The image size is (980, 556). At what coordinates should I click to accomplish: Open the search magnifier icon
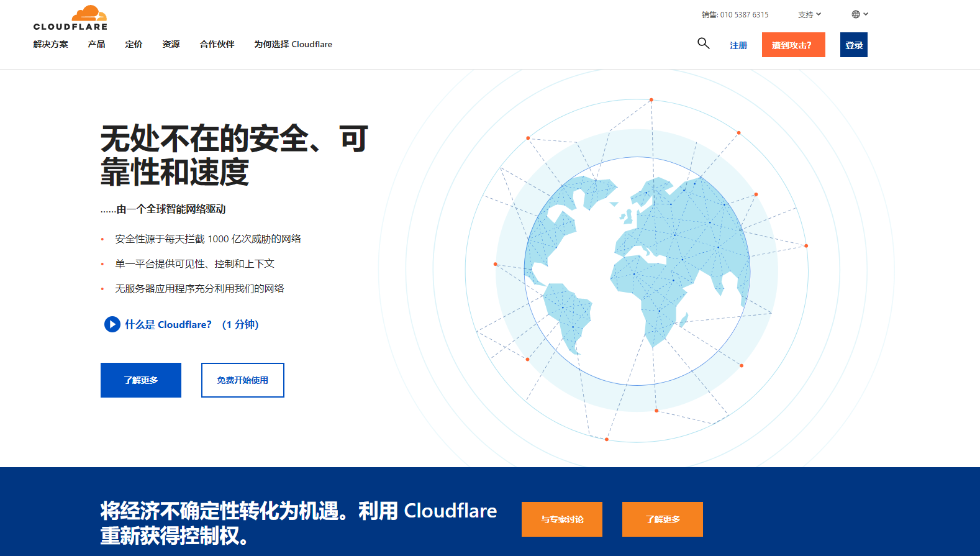[703, 43]
